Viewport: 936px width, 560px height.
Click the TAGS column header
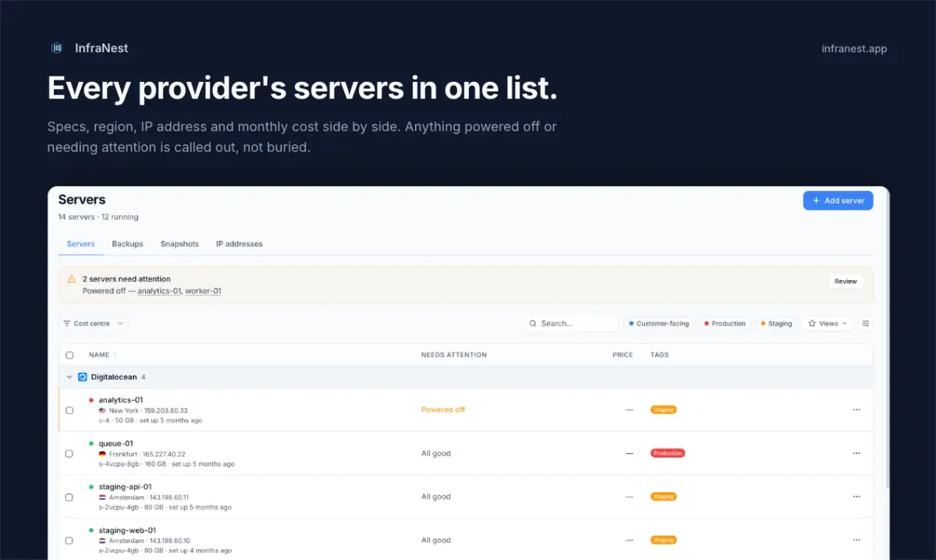[x=659, y=355]
